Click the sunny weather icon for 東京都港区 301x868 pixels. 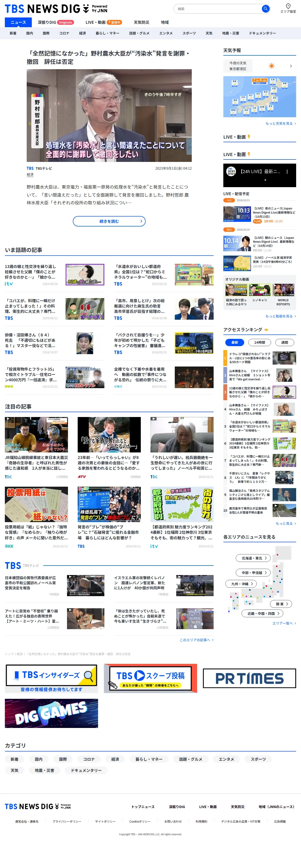point(271,66)
